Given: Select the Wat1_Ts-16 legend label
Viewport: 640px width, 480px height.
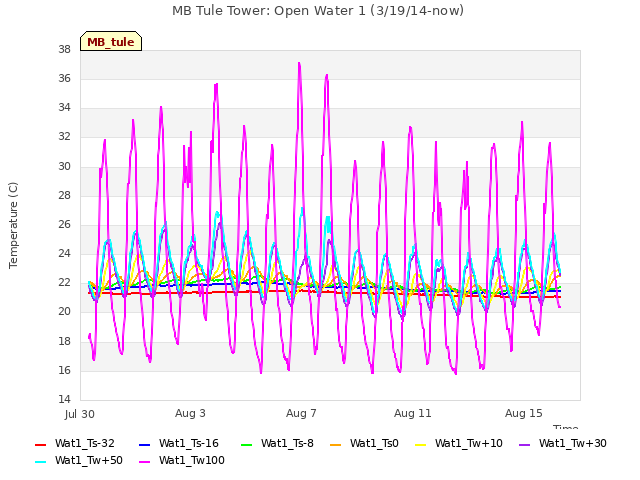Looking at the screenshot, I should pyautogui.click(x=189, y=443).
